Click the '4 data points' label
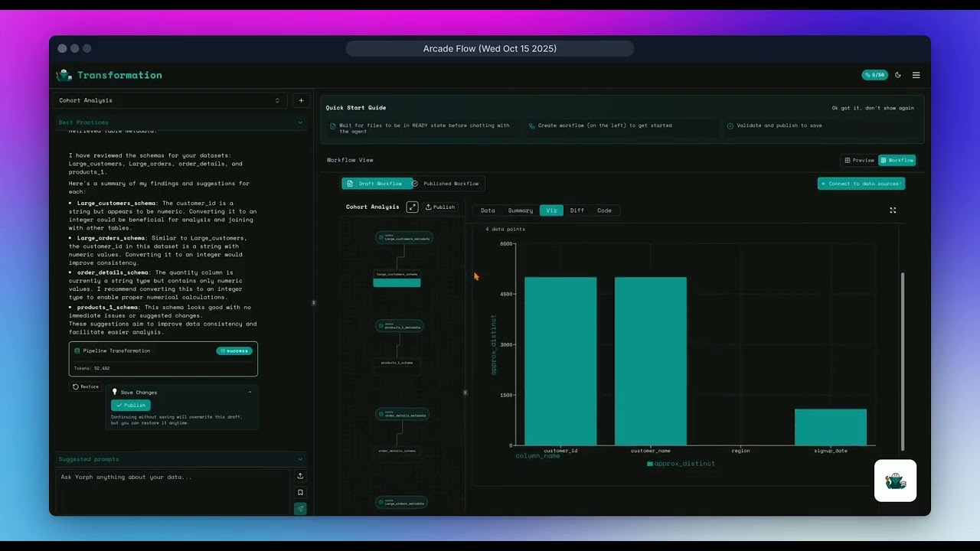The image size is (980, 551). click(x=505, y=230)
